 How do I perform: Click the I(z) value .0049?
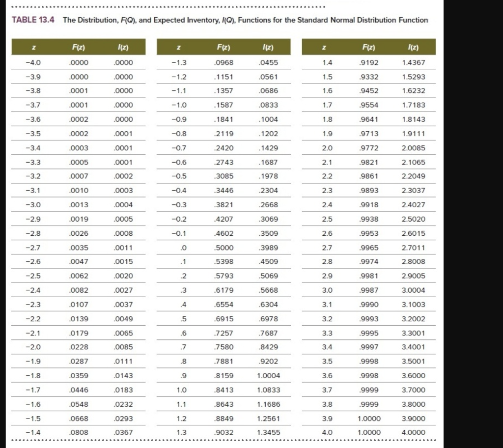pos(123,319)
